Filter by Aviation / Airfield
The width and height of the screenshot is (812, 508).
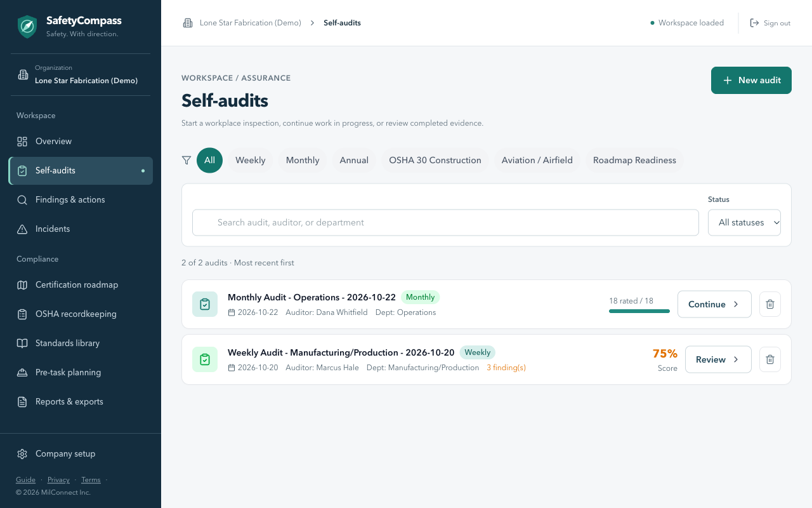click(x=537, y=161)
